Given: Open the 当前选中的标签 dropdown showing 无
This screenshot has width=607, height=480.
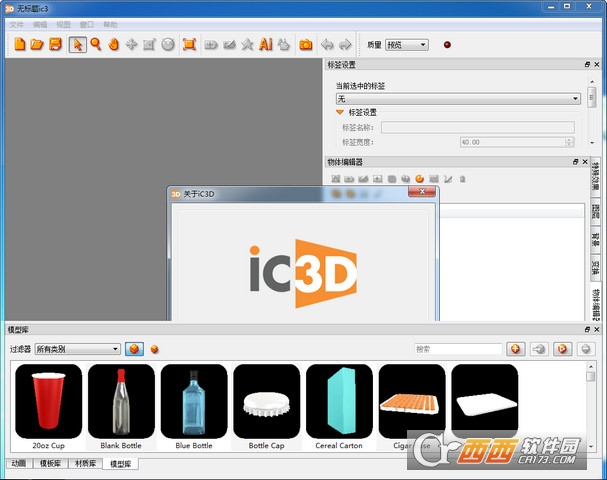Looking at the screenshot, I should point(458,99).
